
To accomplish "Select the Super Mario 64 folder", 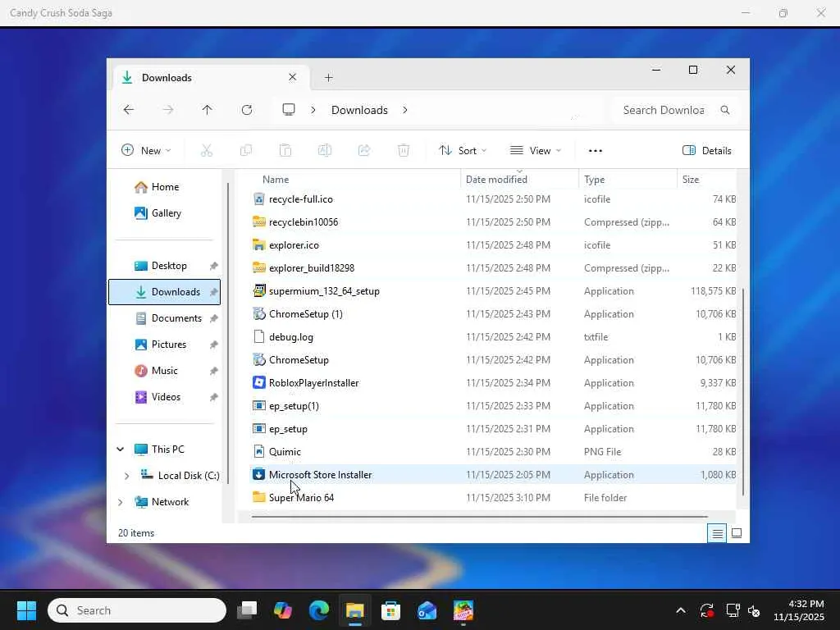I will click(x=493, y=498).
